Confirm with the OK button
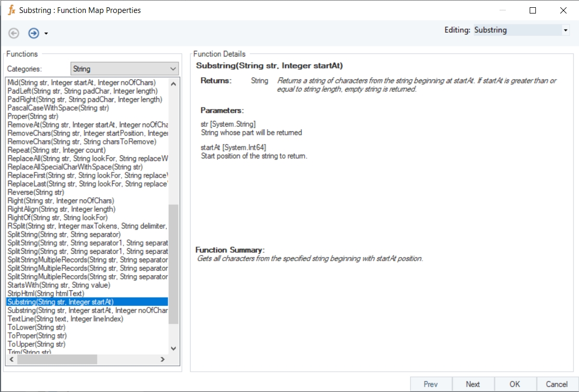 pyautogui.click(x=514, y=384)
